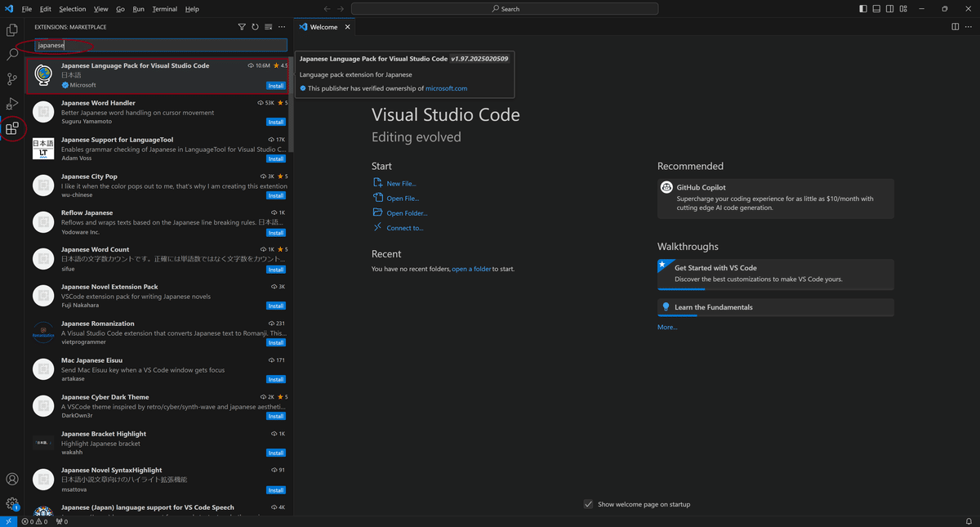Viewport: 980px width, 527px height.
Task: Clear the extension search results
Action: click(x=269, y=26)
